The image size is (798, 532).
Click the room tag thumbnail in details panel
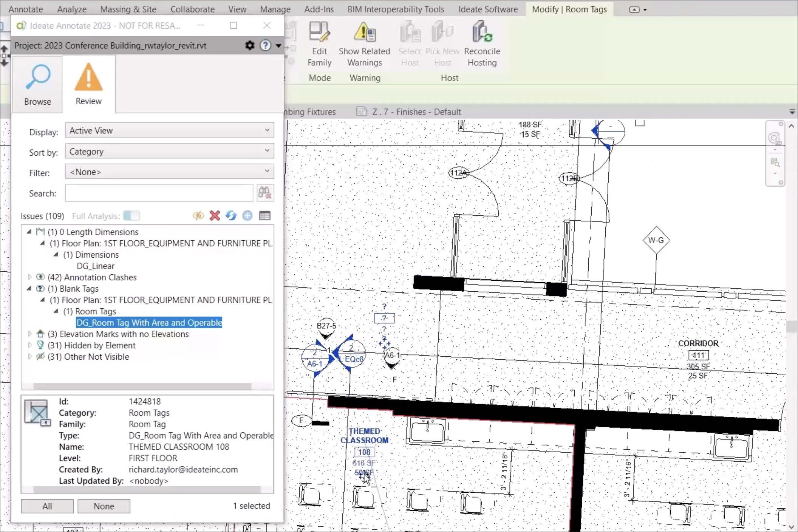click(37, 413)
